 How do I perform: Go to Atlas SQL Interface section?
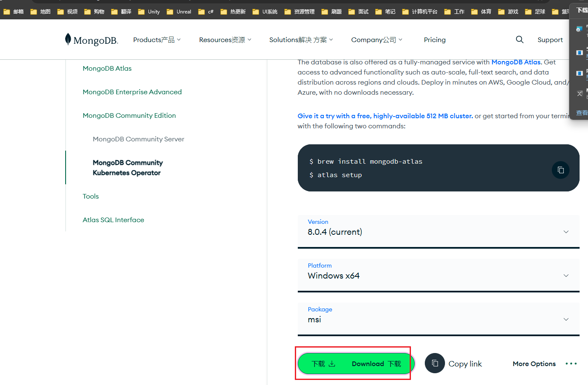point(113,220)
